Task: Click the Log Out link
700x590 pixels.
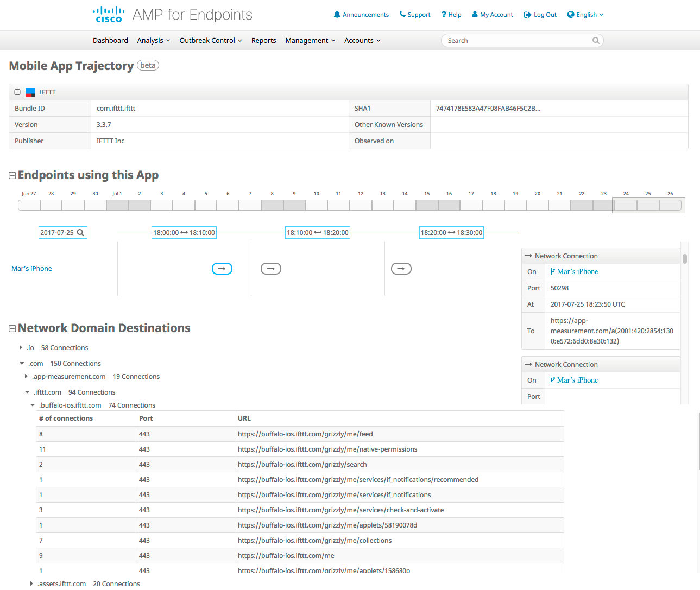Action: point(540,15)
